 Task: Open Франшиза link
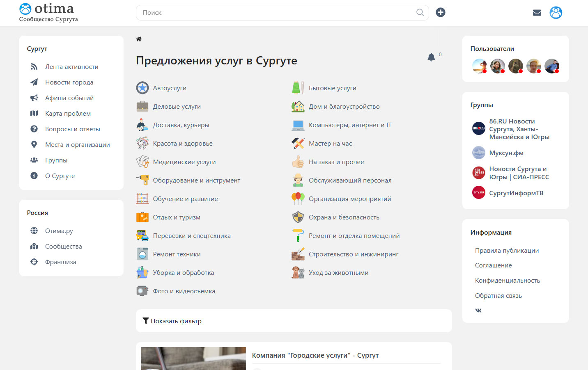(60, 262)
